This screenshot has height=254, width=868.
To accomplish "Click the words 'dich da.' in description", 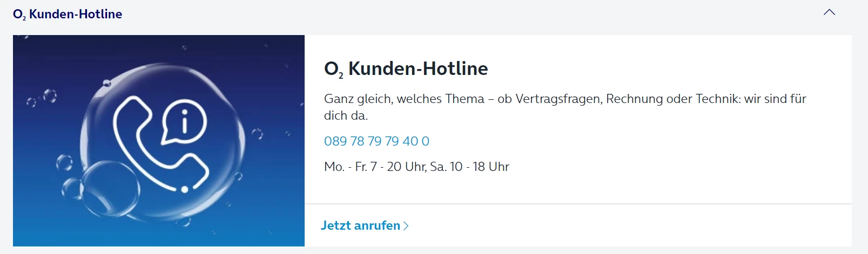I will [x=346, y=115].
